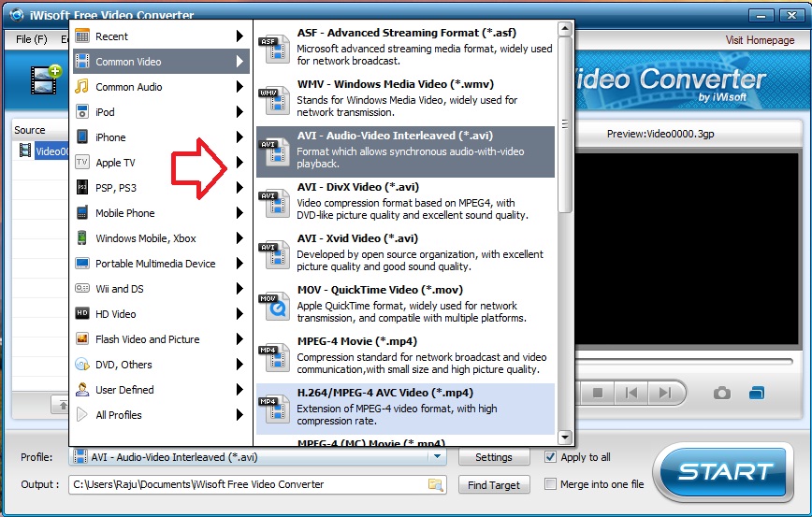Expand the iPod submenu arrow
Viewport: 812px width, 517px height.
pos(239,111)
